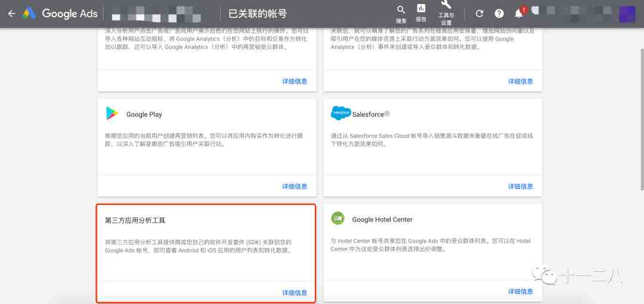Open the Google Ads logo home
This screenshot has height=304, width=644.
click(29, 14)
